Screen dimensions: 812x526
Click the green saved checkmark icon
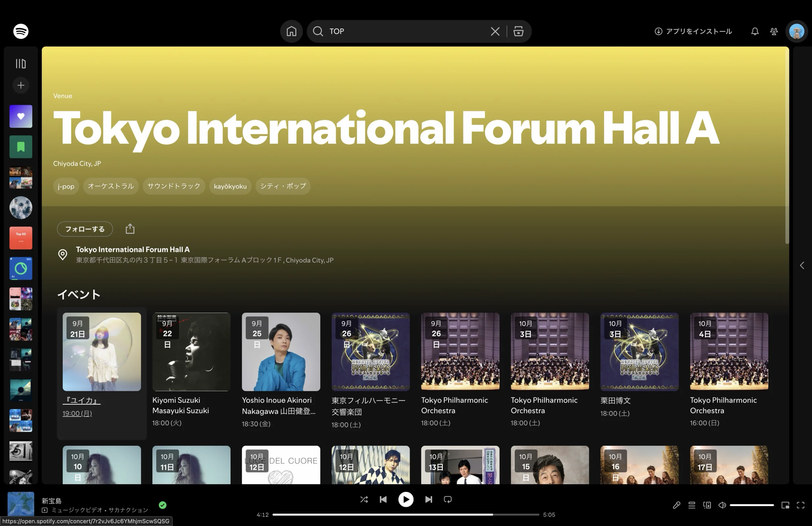coord(163,505)
